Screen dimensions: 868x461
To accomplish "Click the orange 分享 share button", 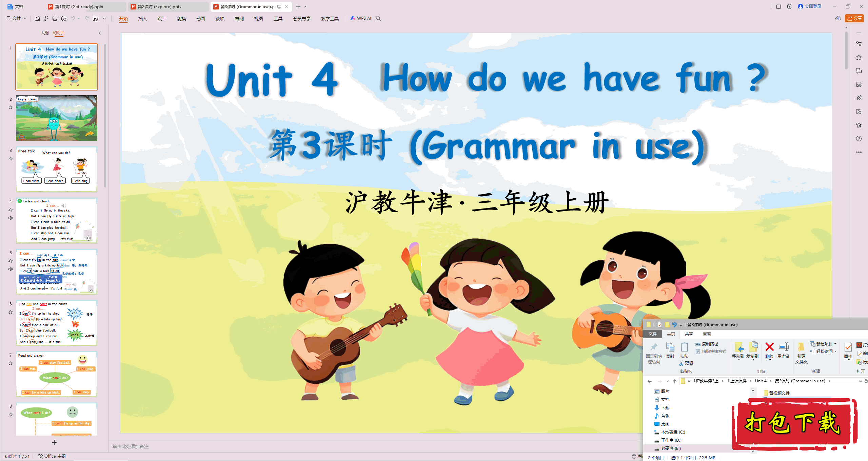I will [854, 18].
